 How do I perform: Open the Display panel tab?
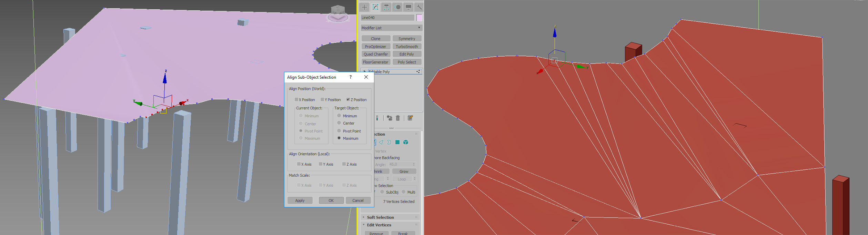408,7
